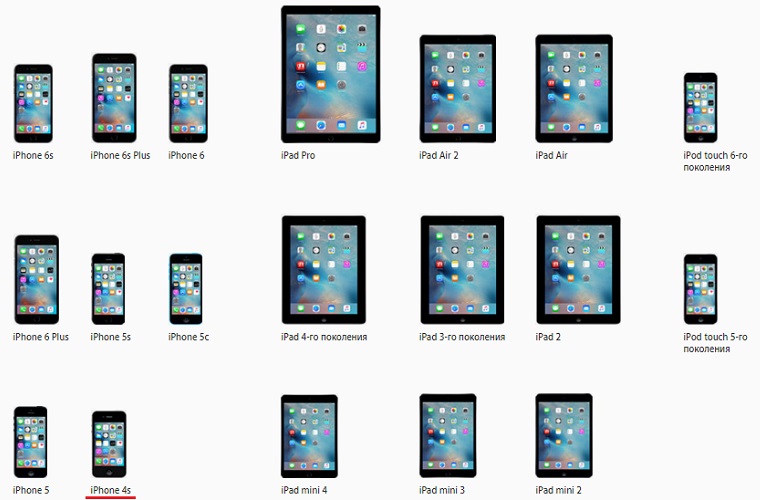
Task: Click the iPad 2 device image
Action: click(x=578, y=270)
